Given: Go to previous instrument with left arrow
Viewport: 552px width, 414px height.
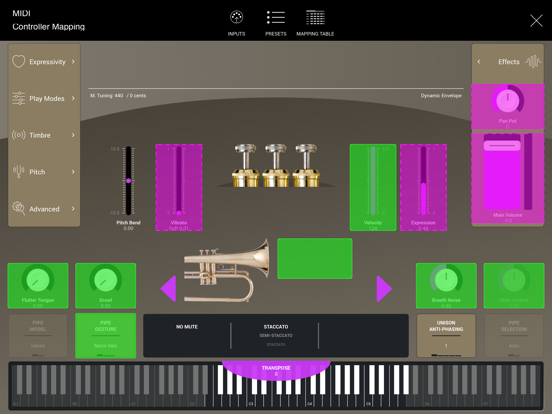Looking at the screenshot, I should 168,289.
